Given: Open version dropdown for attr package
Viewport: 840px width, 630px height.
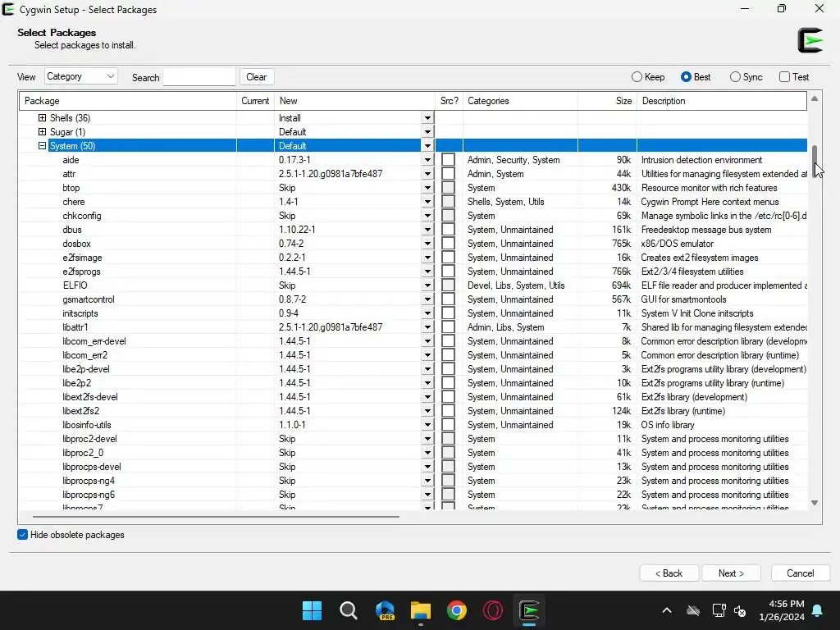Looking at the screenshot, I should click(x=427, y=174).
